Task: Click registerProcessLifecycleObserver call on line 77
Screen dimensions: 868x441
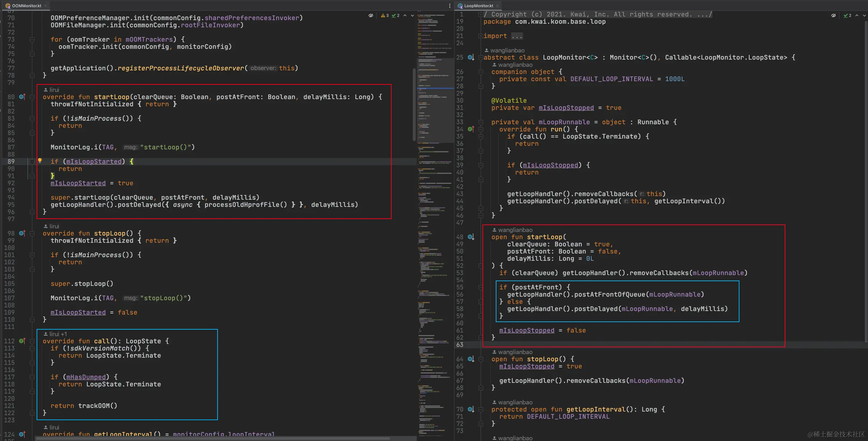Action: [181, 68]
